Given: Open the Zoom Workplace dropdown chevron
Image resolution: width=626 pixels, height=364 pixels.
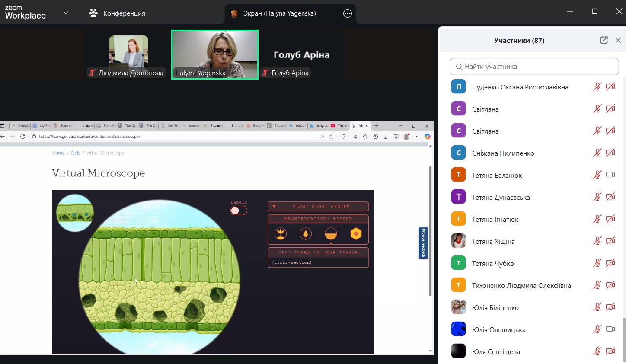Looking at the screenshot, I should coord(66,13).
